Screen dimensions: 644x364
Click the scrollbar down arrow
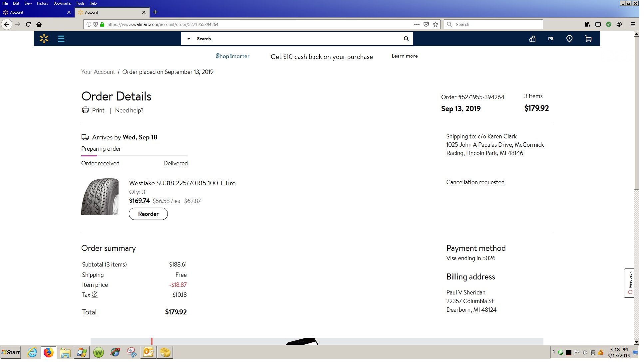[636, 342]
